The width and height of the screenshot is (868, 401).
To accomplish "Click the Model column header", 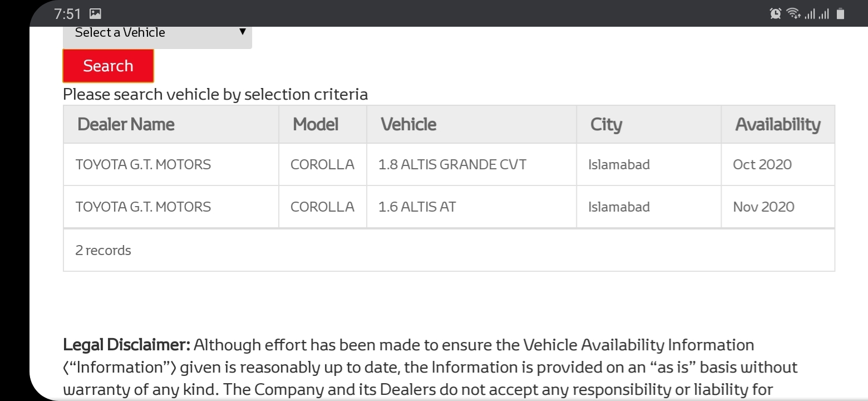I will tap(315, 124).
